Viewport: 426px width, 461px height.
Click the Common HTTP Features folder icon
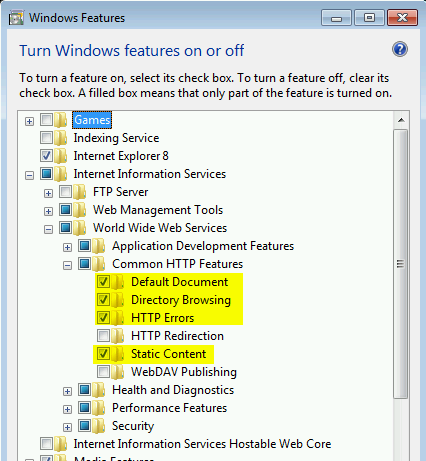[x=99, y=264]
